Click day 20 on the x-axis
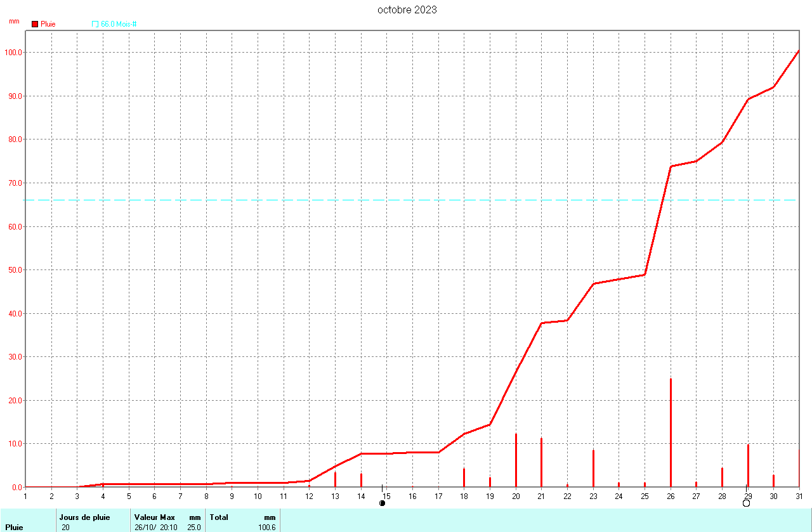 coord(516,496)
